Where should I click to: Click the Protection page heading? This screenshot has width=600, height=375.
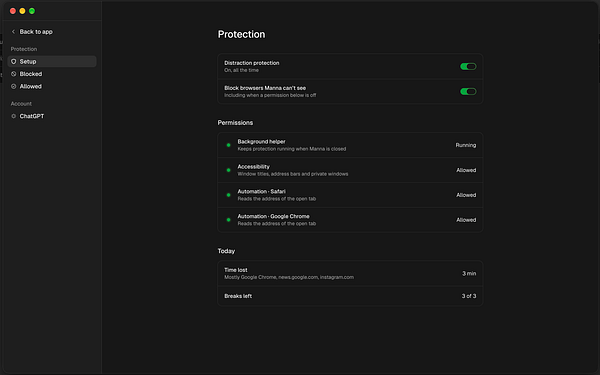[241, 34]
